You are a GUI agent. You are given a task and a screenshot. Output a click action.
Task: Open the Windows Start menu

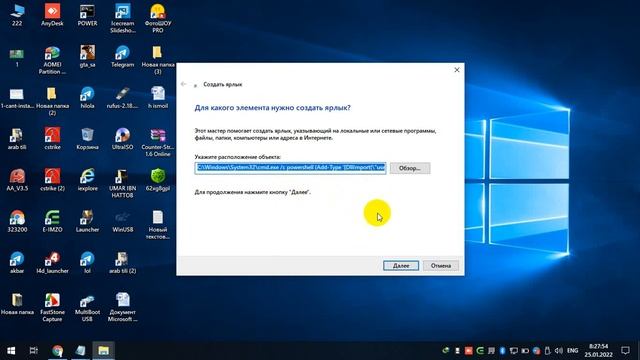(x=11, y=351)
